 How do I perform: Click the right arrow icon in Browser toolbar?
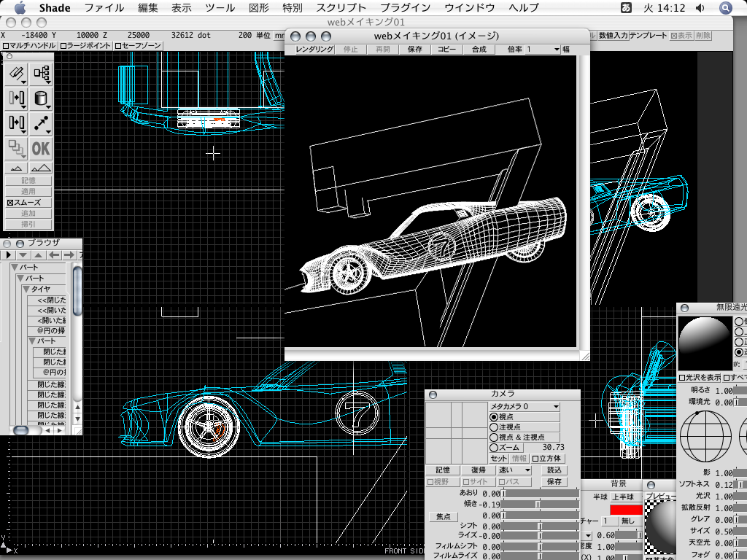[x=68, y=254]
